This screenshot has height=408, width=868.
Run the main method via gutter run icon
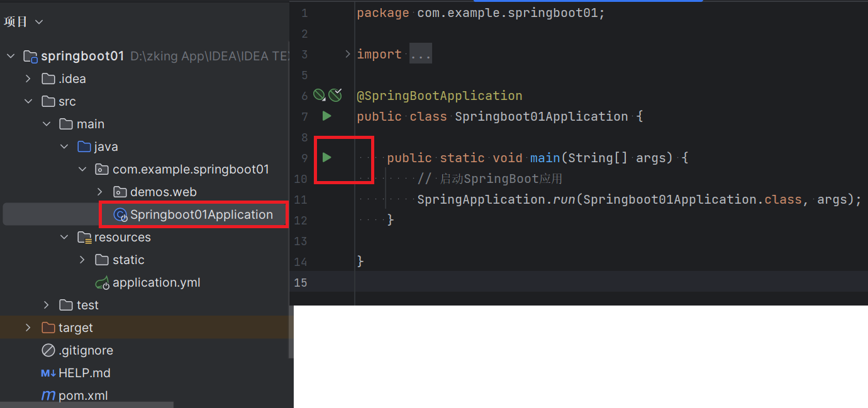(x=326, y=158)
